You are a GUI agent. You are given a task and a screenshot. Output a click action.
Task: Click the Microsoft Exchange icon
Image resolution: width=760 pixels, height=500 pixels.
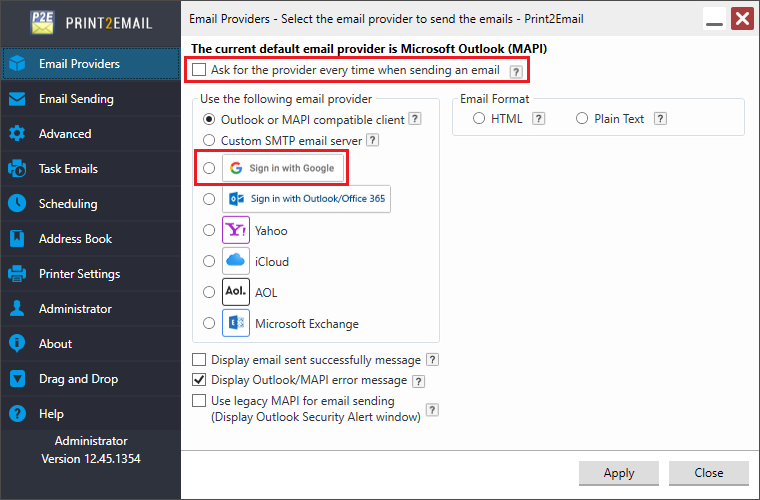tap(236, 324)
